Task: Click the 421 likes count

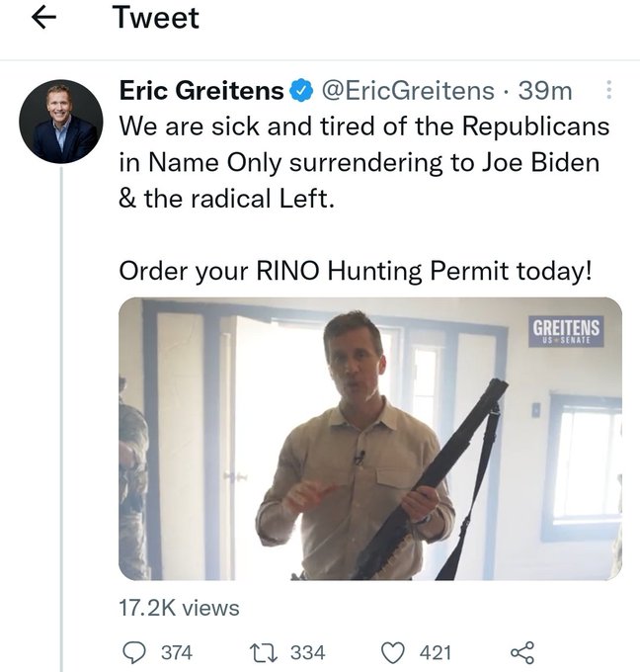Action: (435, 652)
